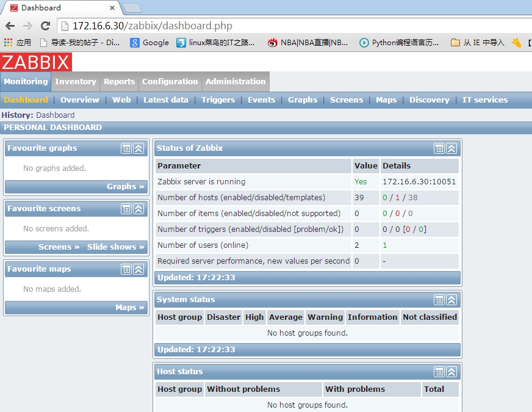Click the Without problems column header
Viewport: 532px width, 412px height.
pyautogui.click(x=264, y=389)
